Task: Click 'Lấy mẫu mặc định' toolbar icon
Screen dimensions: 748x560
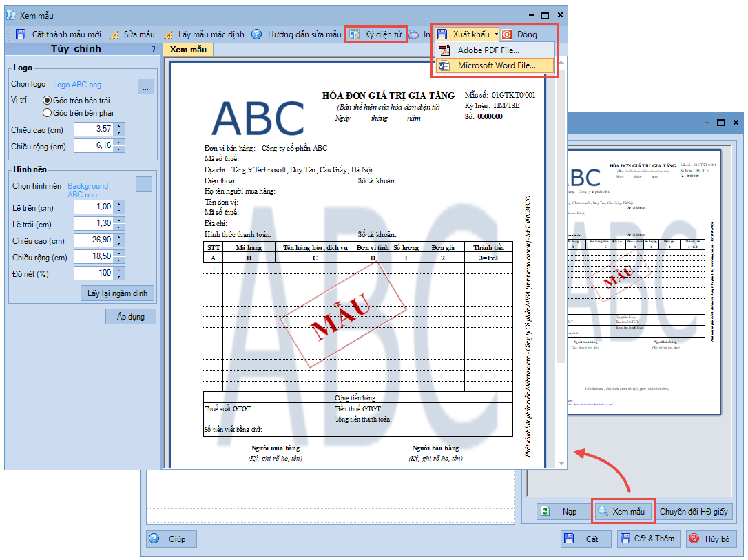Action: pyautogui.click(x=168, y=34)
